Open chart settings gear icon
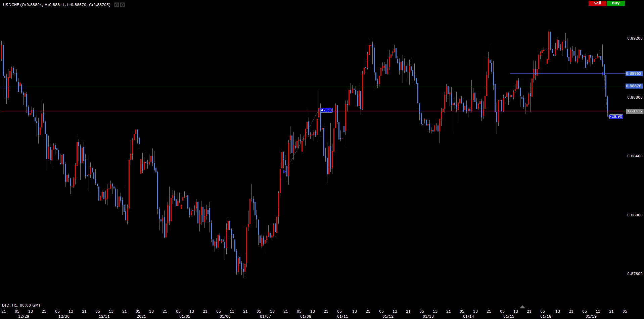 [123, 5]
